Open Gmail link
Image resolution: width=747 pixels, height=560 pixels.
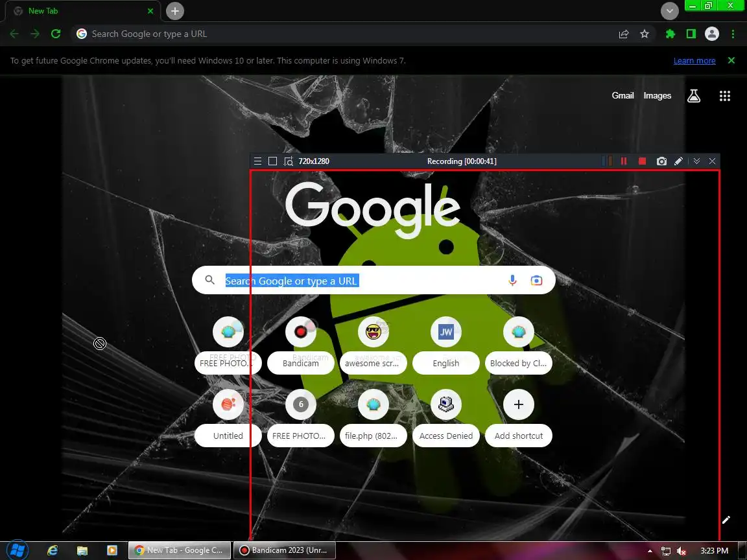(622, 95)
